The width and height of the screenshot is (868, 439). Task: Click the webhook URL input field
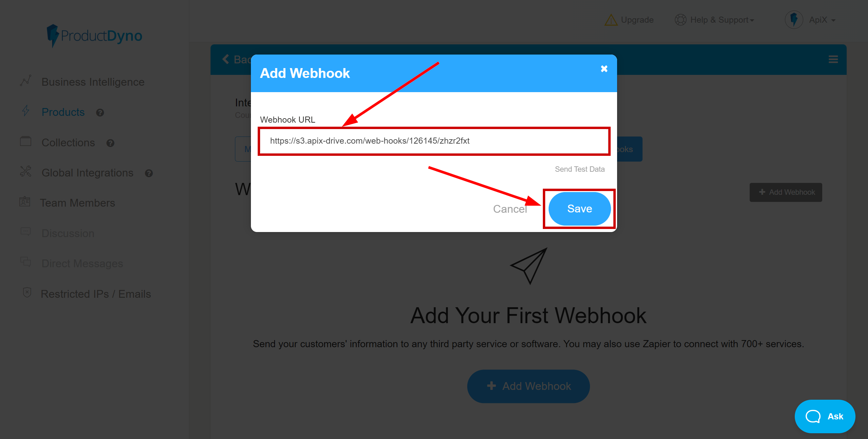pos(434,141)
